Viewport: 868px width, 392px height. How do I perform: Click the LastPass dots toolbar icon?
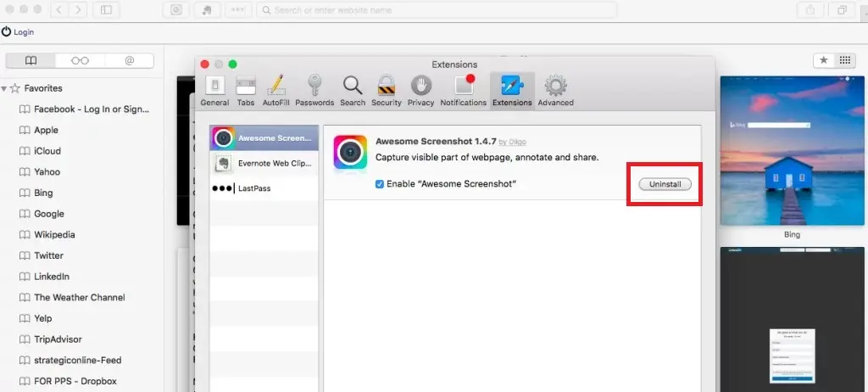[238, 10]
